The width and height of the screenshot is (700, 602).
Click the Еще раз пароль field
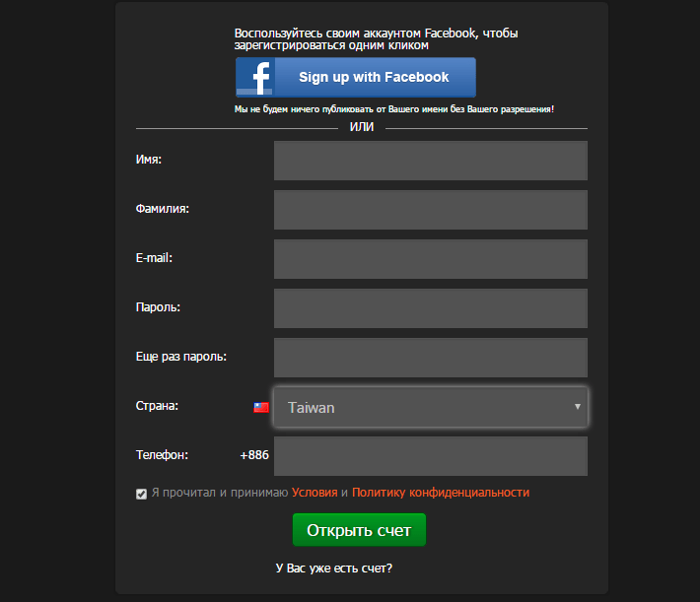pyautogui.click(x=431, y=358)
